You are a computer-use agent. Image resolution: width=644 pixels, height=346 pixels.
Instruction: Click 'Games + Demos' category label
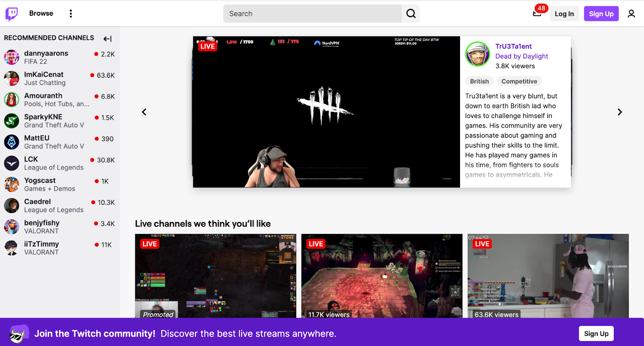50,189
